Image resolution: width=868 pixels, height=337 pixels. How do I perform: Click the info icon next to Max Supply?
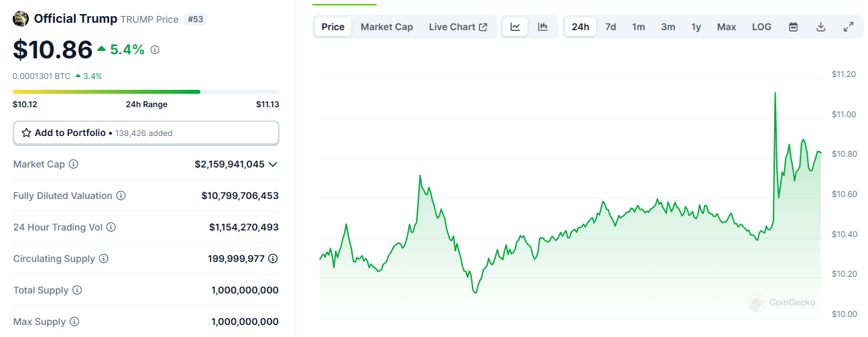(x=74, y=322)
